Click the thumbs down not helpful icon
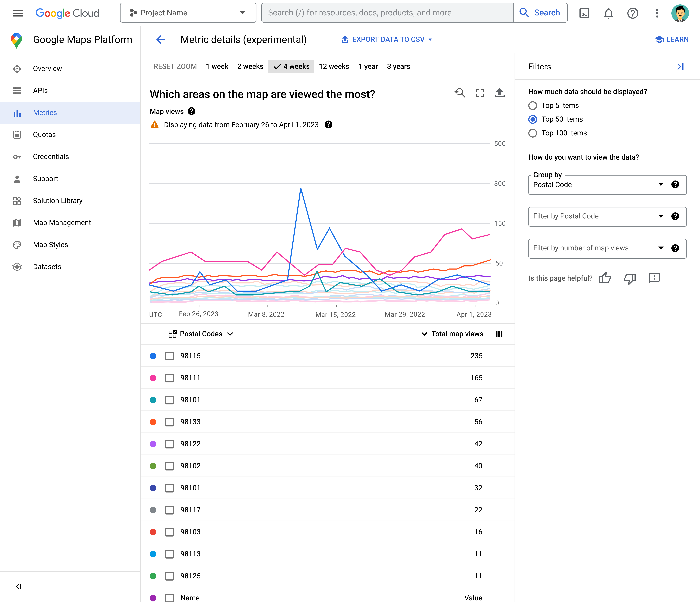 [x=630, y=278]
